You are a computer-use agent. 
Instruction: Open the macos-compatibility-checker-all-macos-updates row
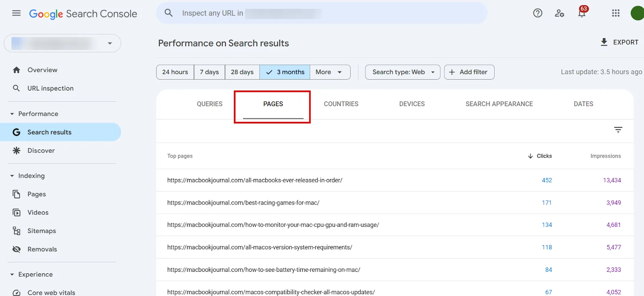pos(395,290)
